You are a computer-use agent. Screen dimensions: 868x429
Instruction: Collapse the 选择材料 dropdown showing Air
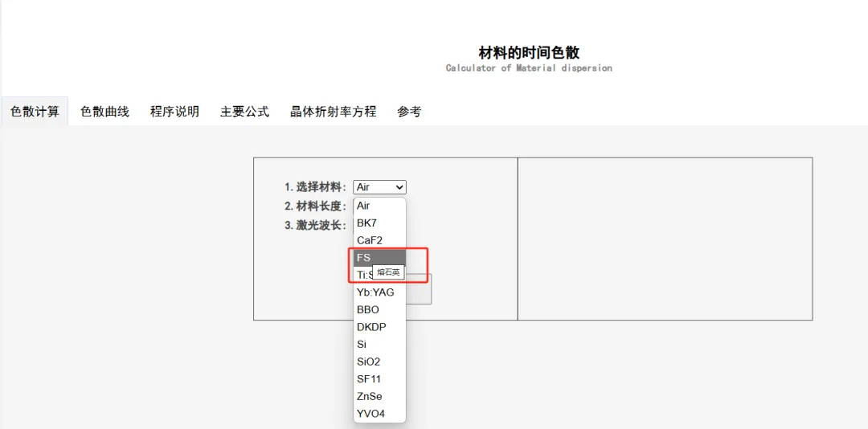pyautogui.click(x=379, y=187)
